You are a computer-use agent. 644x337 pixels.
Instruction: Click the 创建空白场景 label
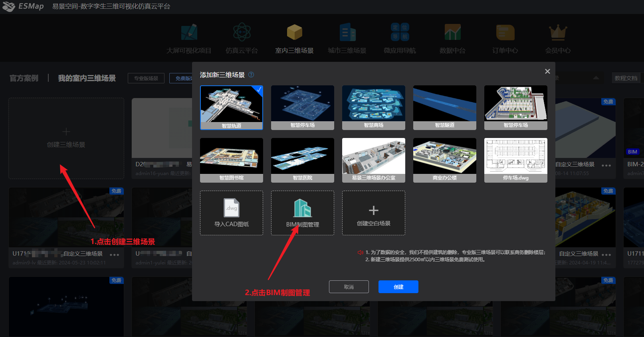coord(374,223)
